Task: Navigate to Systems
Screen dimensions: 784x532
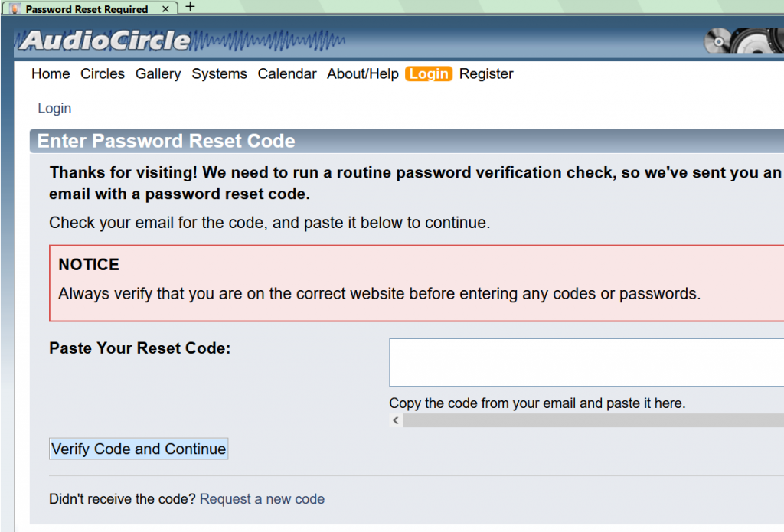Action: [x=219, y=73]
